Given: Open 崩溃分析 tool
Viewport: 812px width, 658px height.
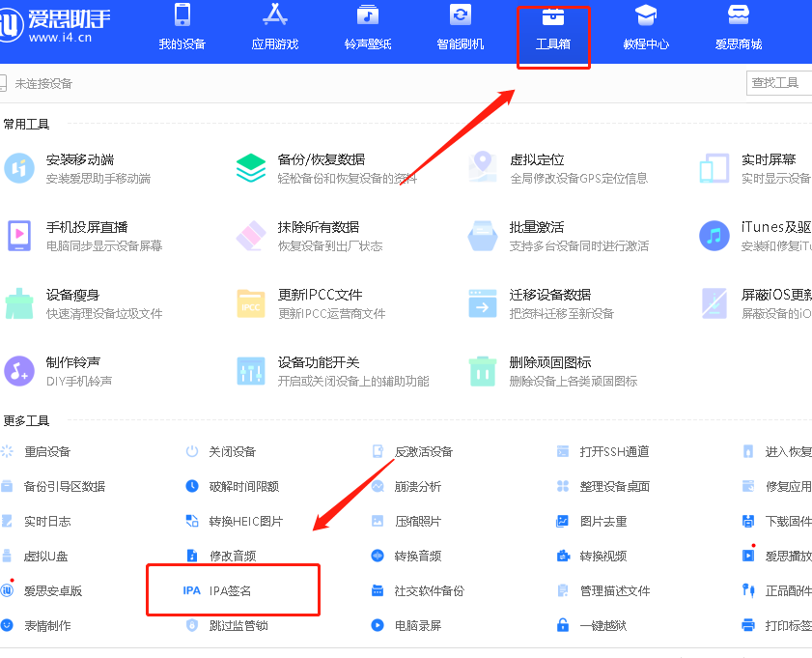Looking at the screenshot, I should (x=406, y=487).
